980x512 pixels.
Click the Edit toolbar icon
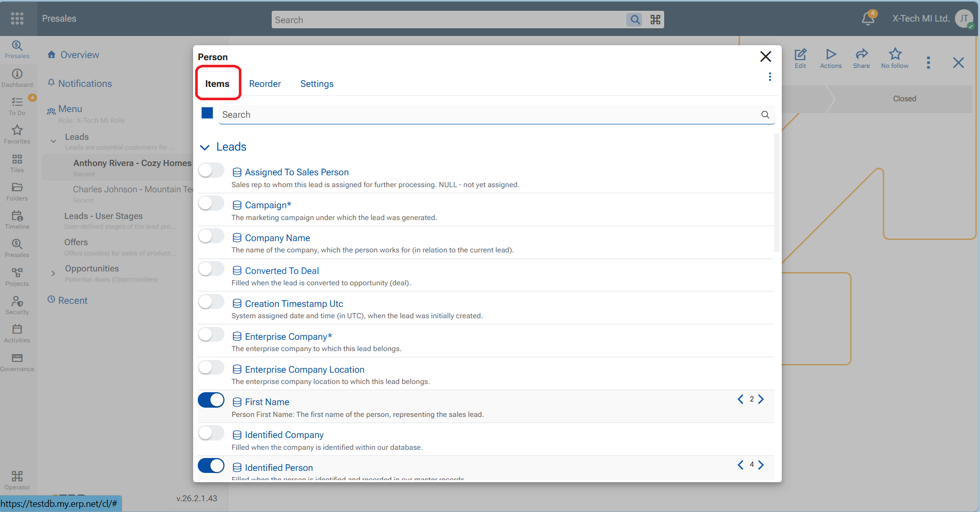[x=800, y=58]
